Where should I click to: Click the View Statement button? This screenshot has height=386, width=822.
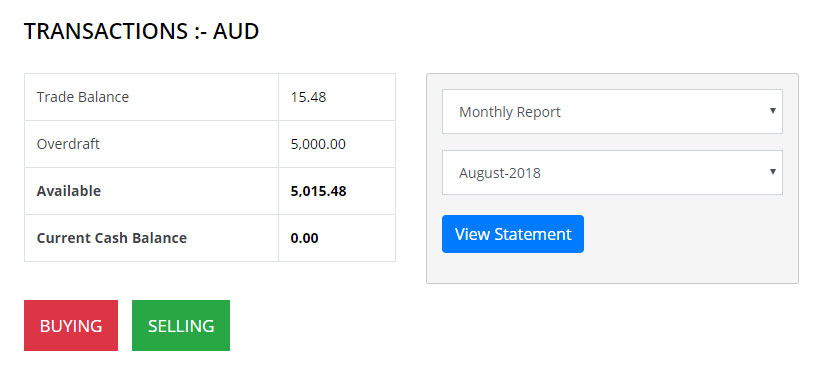tap(513, 234)
